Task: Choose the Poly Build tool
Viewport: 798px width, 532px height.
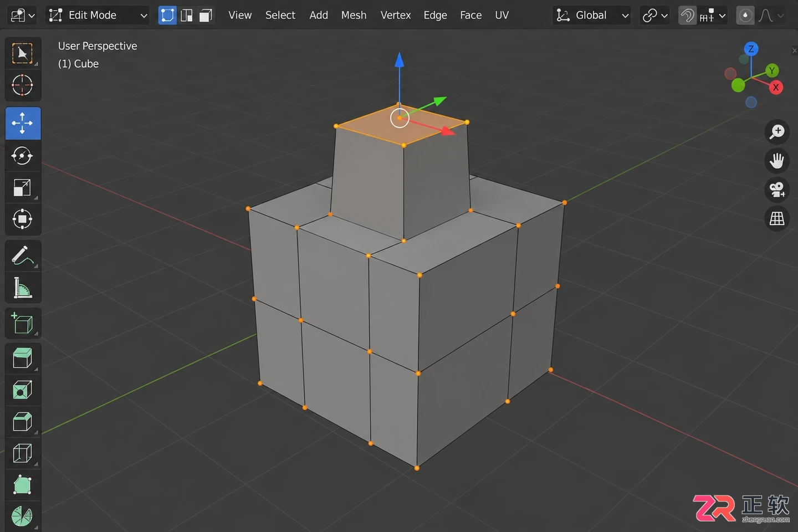Action: coord(23,485)
